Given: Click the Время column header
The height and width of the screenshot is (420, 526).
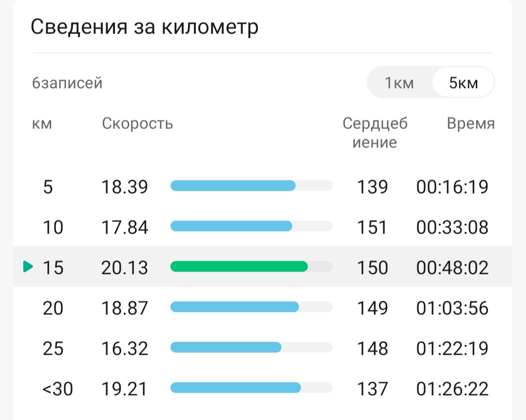Looking at the screenshot, I should 470,123.
